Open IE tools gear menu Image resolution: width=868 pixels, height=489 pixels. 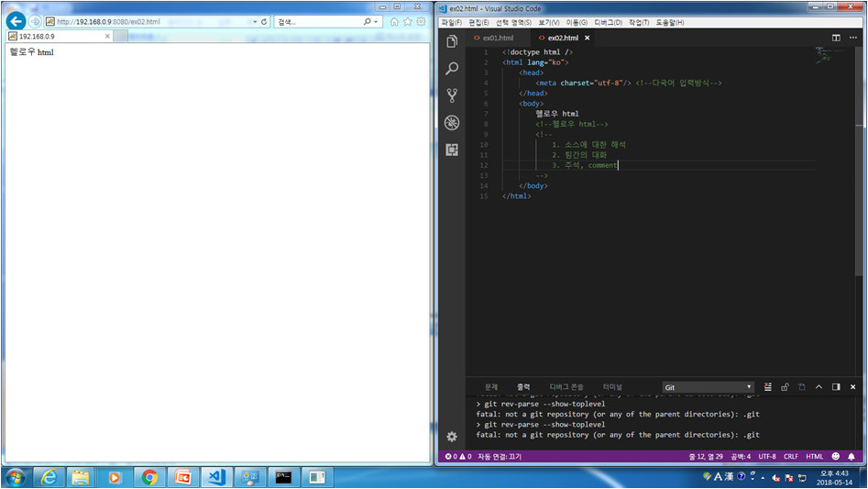point(421,22)
